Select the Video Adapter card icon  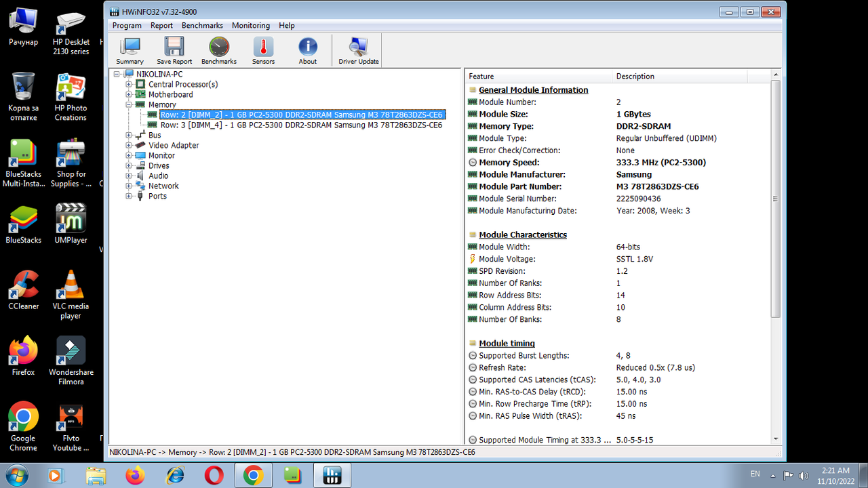140,145
